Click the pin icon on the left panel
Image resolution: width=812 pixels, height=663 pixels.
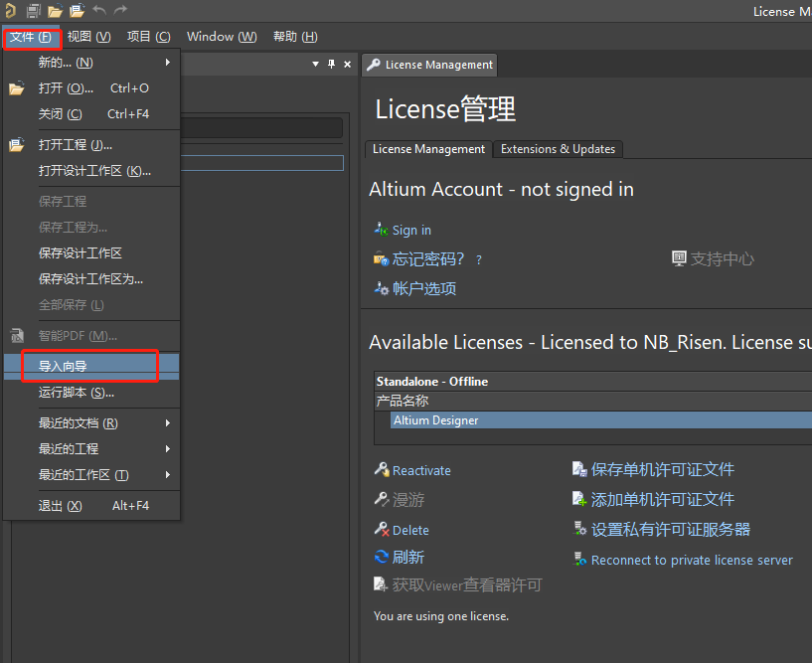tap(331, 64)
